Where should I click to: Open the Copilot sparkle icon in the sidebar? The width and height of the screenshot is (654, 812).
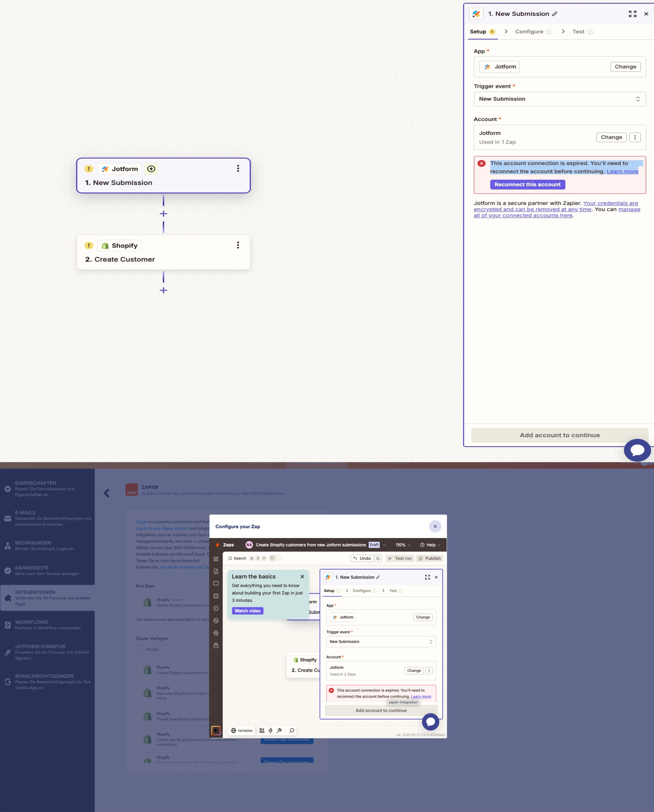tap(216, 730)
